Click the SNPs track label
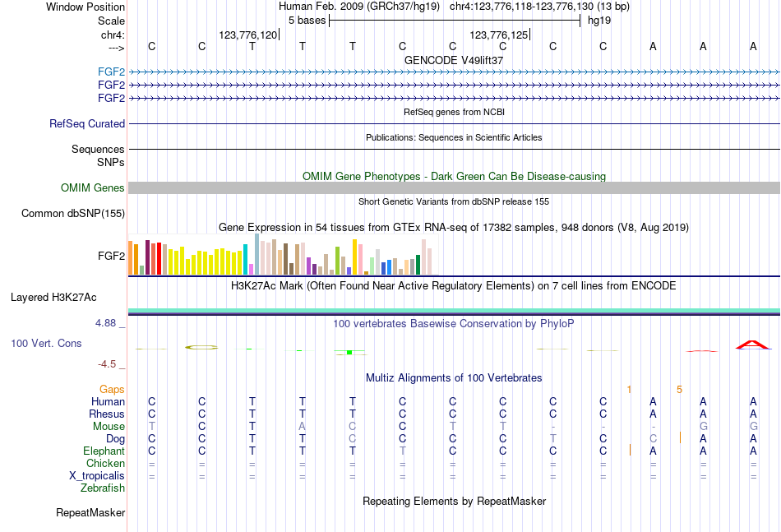 click(x=111, y=162)
